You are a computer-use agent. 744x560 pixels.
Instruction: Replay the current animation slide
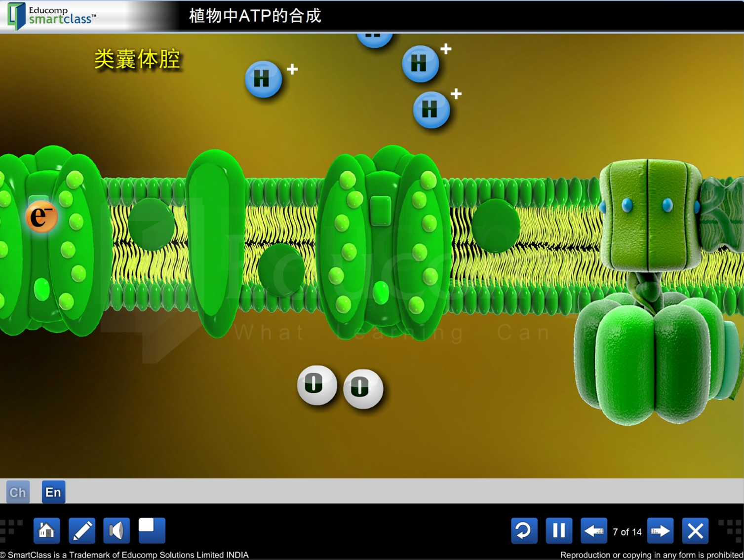[523, 531]
